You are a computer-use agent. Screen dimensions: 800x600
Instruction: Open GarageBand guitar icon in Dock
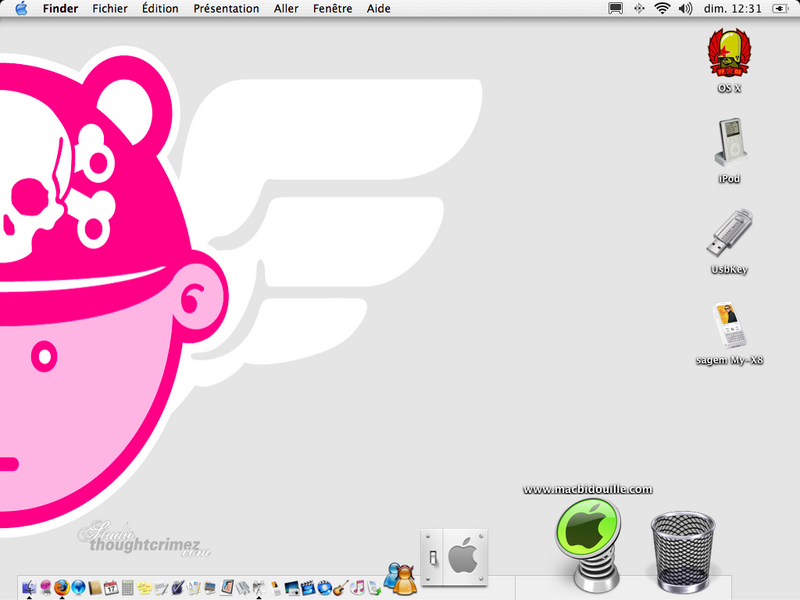click(340, 588)
